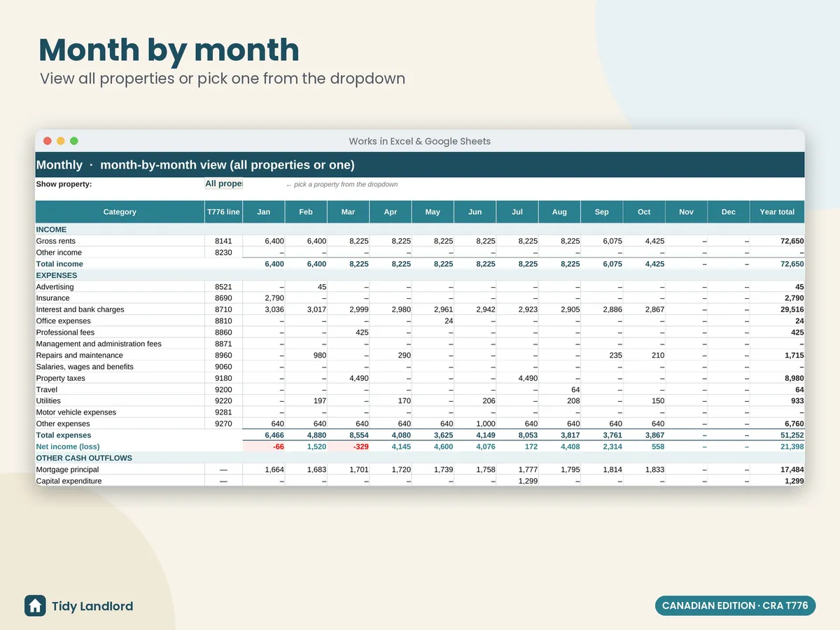
Task: Select the May column header
Action: click(x=433, y=212)
